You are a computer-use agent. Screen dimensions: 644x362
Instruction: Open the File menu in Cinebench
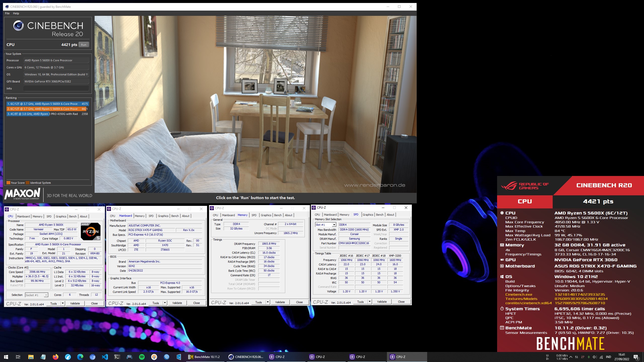(x=7, y=13)
